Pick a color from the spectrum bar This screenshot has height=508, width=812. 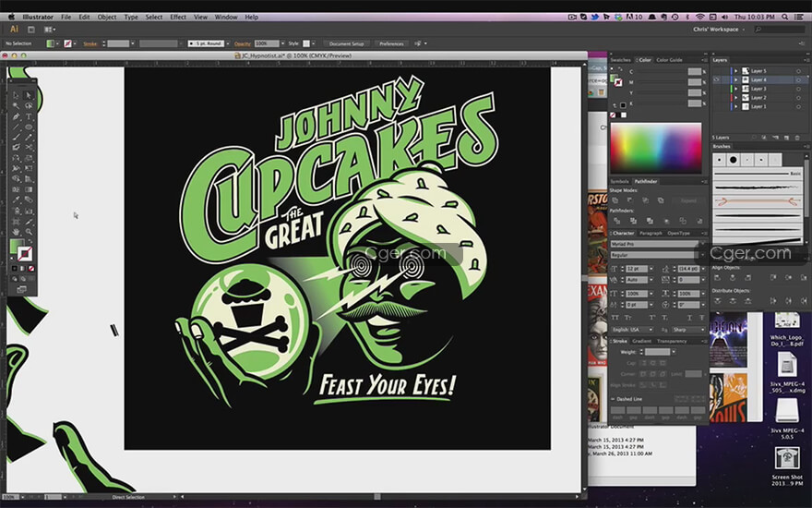656,148
